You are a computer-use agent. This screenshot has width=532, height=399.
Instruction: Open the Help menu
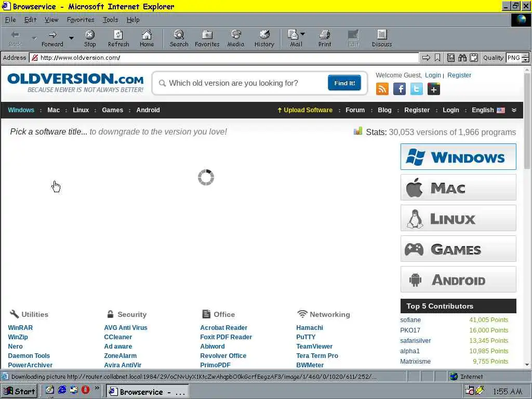(133, 20)
